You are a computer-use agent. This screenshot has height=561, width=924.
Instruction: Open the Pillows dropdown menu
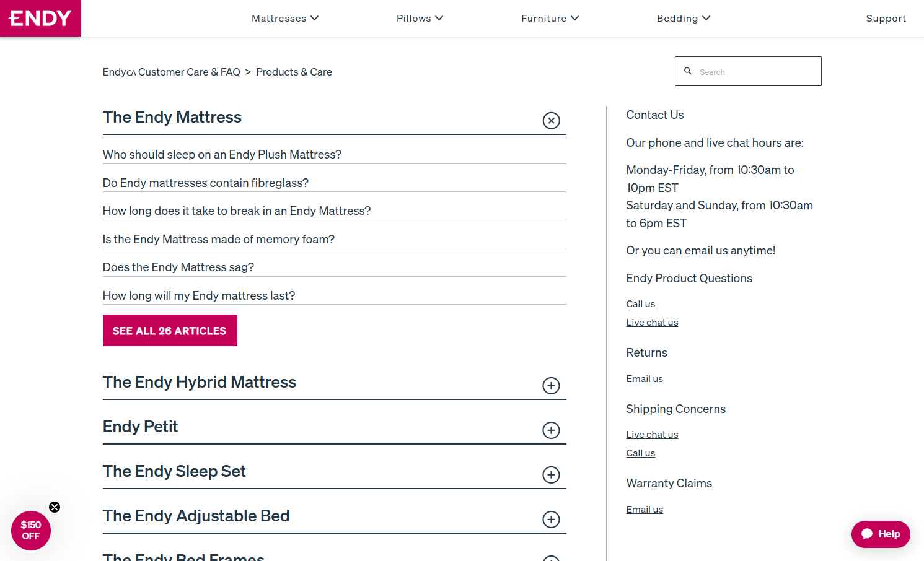tap(420, 19)
